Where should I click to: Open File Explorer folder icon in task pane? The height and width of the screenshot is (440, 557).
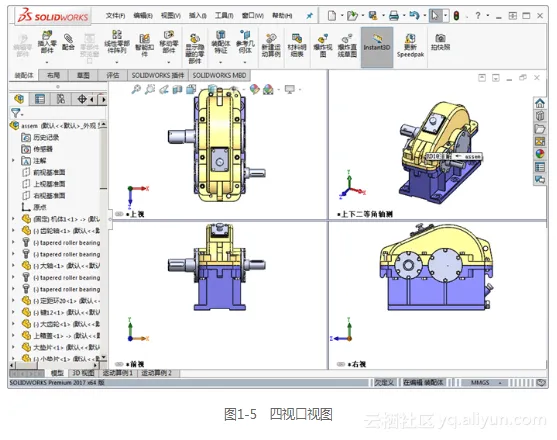(540, 129)
